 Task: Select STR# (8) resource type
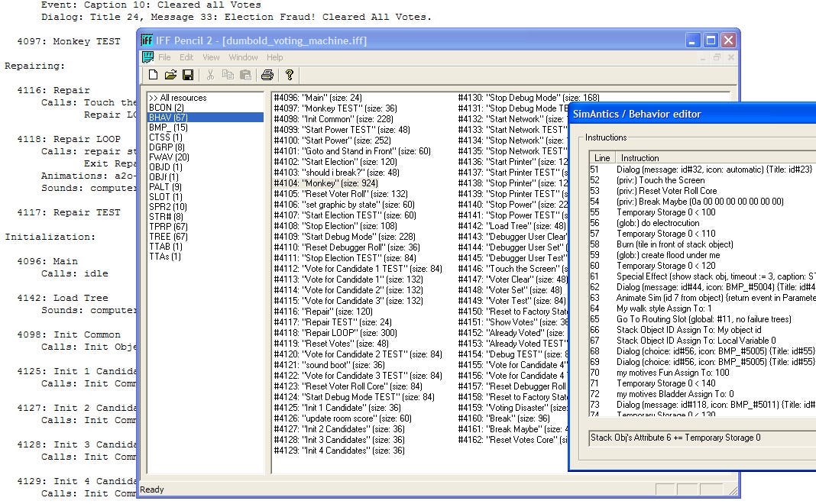166,216
